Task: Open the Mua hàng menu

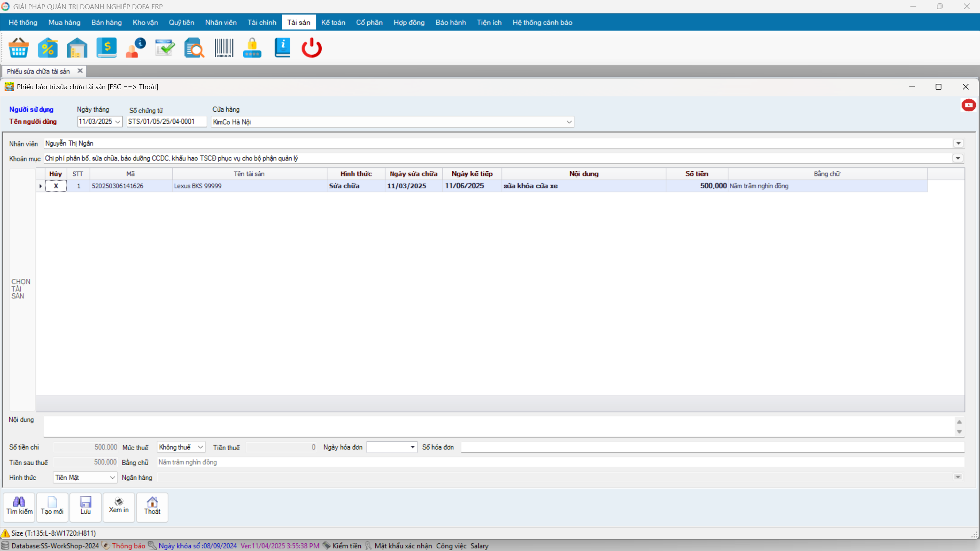Action: pos(64,22)
